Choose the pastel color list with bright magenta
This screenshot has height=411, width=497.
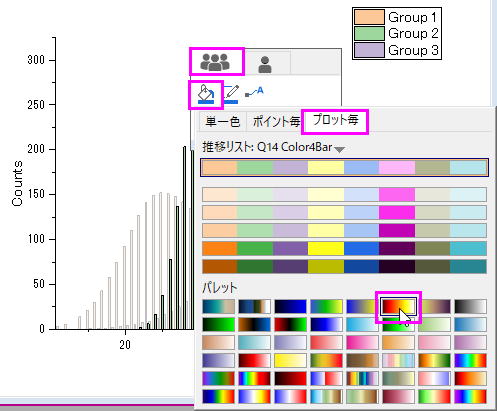(x=344, y=212)
